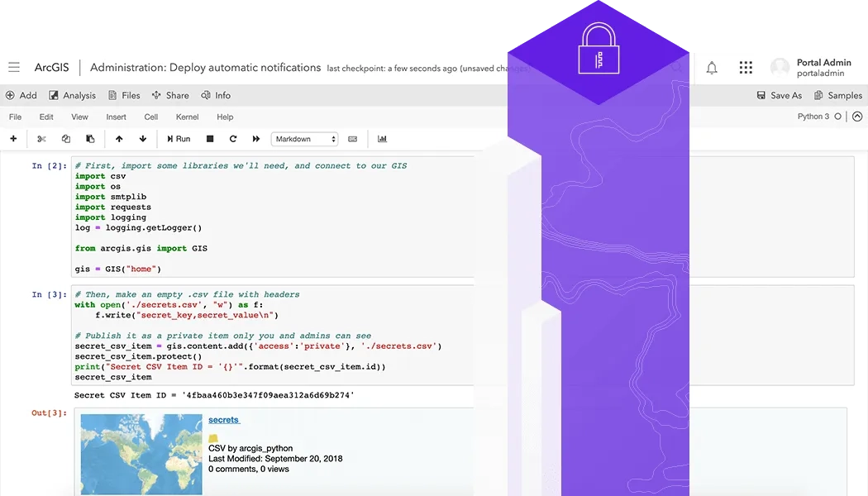Open the Cell menu
The width and height of the screenshot is (868, 496).
pos(151,117)
